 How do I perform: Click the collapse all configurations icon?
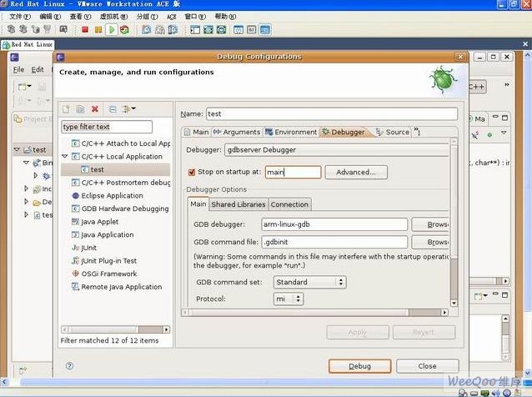pos(113,109)
